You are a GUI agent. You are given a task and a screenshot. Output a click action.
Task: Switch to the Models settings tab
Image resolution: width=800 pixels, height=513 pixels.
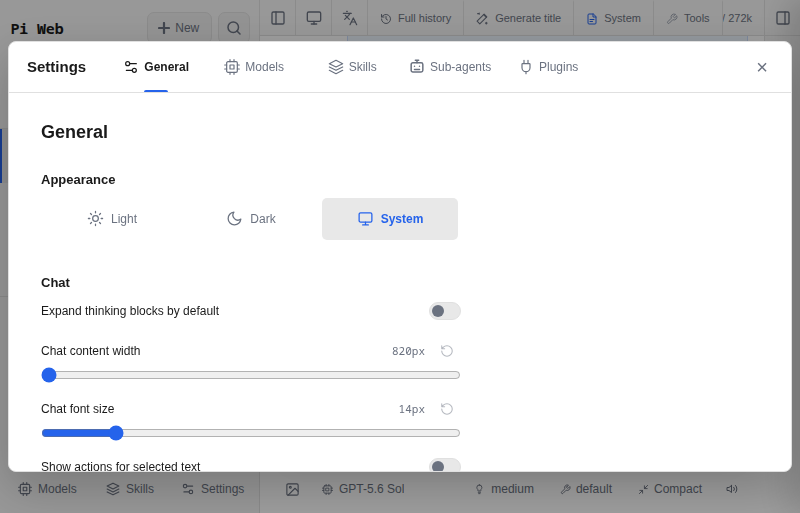point(254,67)
